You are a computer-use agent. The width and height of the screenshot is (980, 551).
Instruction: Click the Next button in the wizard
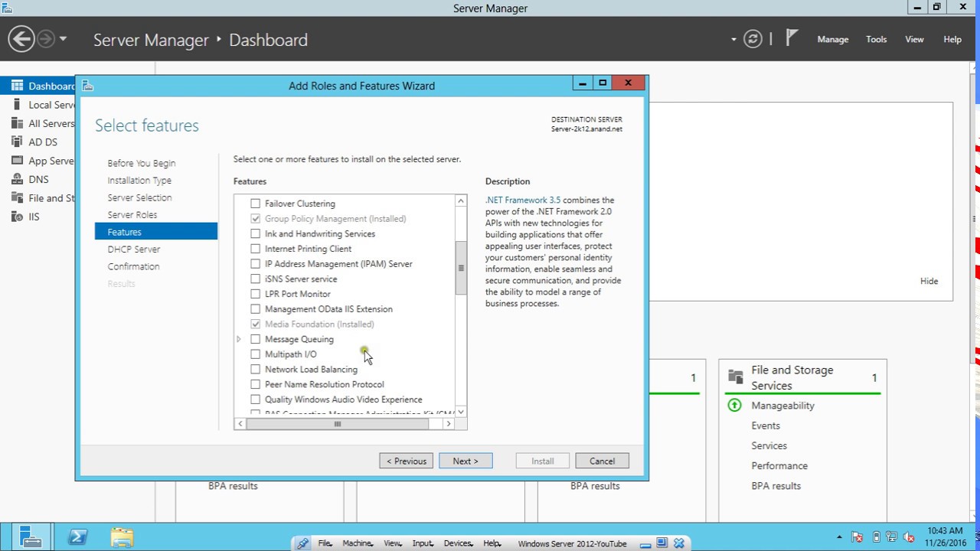coord(465,460)
